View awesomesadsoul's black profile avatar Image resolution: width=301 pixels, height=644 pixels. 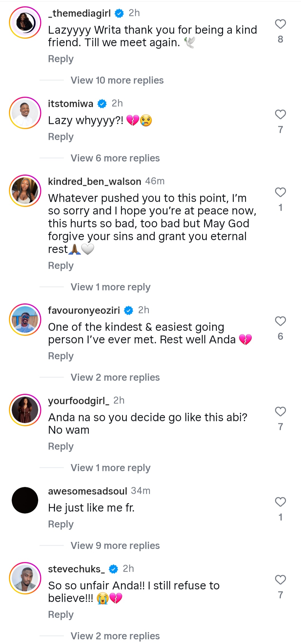(25, 500)
